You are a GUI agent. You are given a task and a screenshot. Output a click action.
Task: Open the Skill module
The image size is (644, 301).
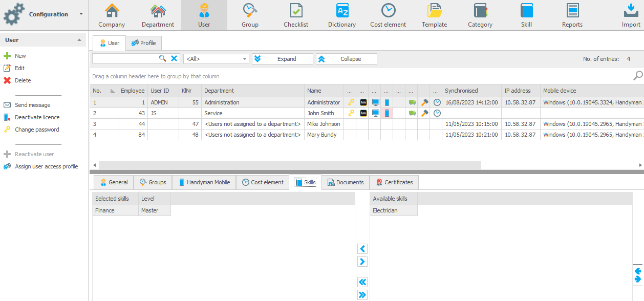click(x=526, y=15)
